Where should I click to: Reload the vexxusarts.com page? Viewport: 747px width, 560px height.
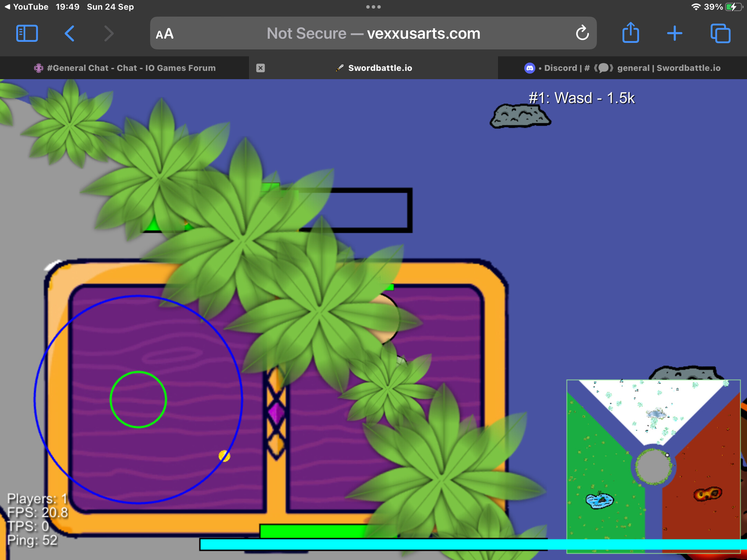tap(582, 33)
